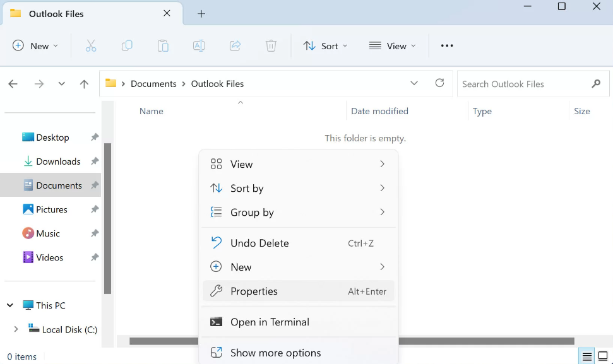Switch to large thumbnails view toggle
The width and height of the screenshot is (613, 364).
pyautogui.click(x=603, y=356)
